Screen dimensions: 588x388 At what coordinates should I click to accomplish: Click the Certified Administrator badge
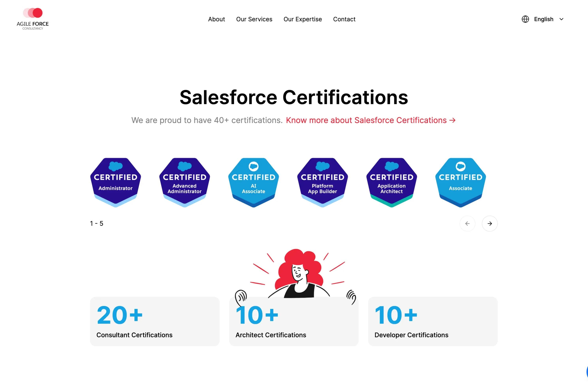pyautogui.click(x=116, y=182)
